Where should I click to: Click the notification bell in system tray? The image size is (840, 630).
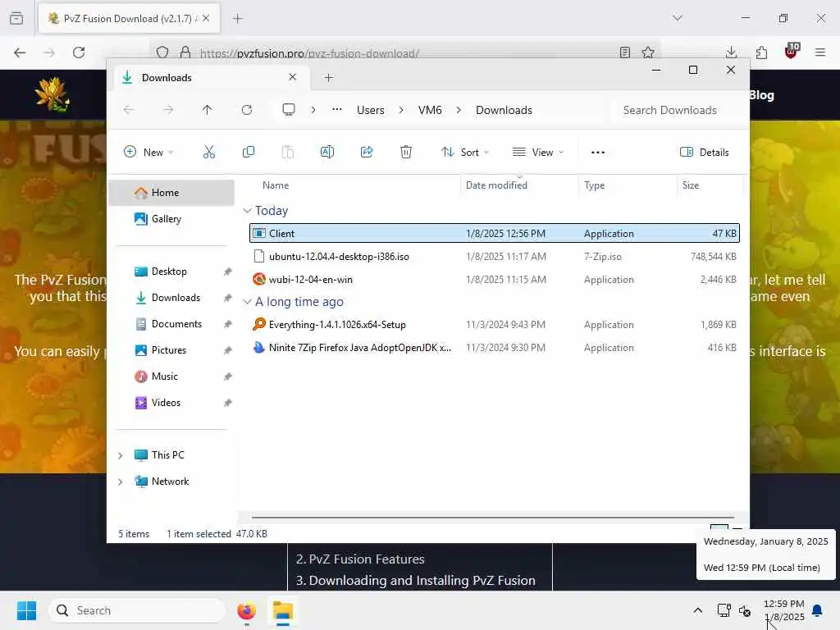(x=818, y=610)
